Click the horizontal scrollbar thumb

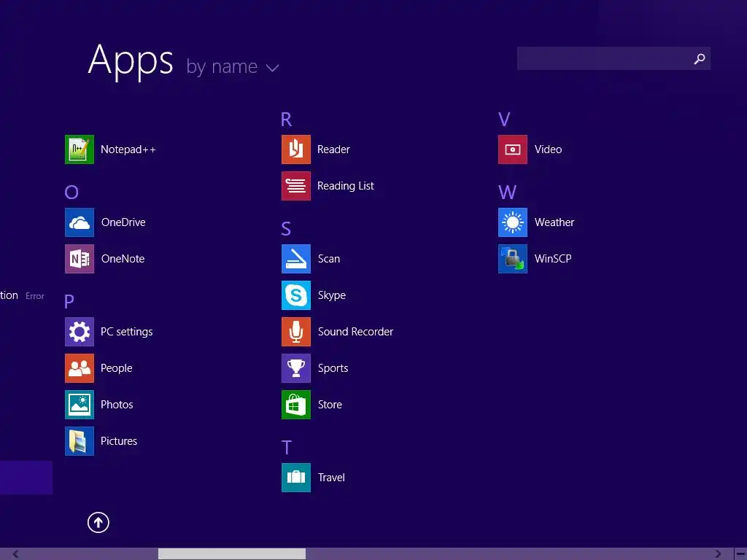232,554
